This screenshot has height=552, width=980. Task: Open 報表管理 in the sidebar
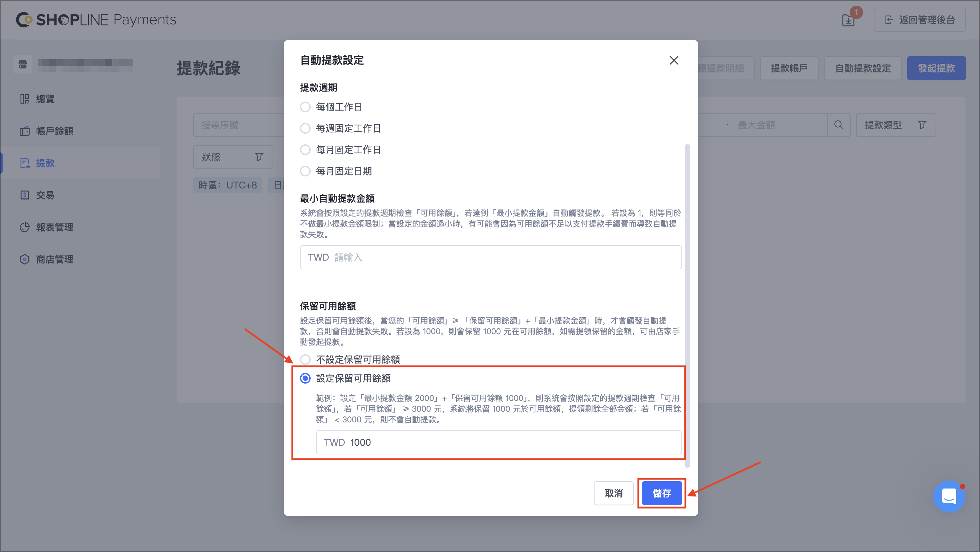[x=80, y=227]
